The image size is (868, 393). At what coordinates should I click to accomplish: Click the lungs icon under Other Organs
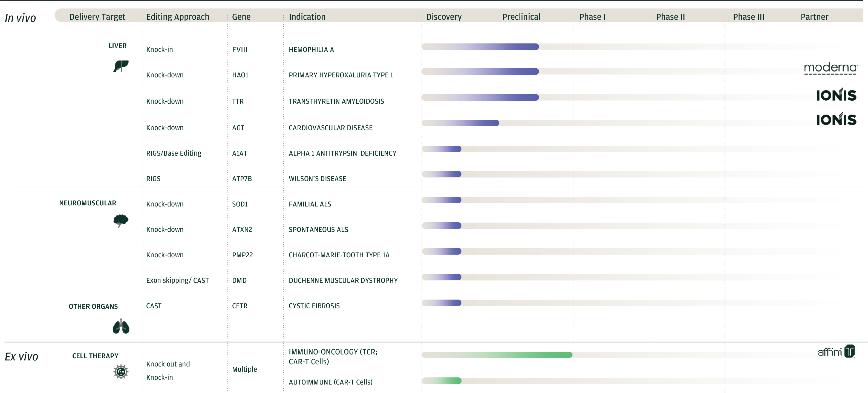121,326
